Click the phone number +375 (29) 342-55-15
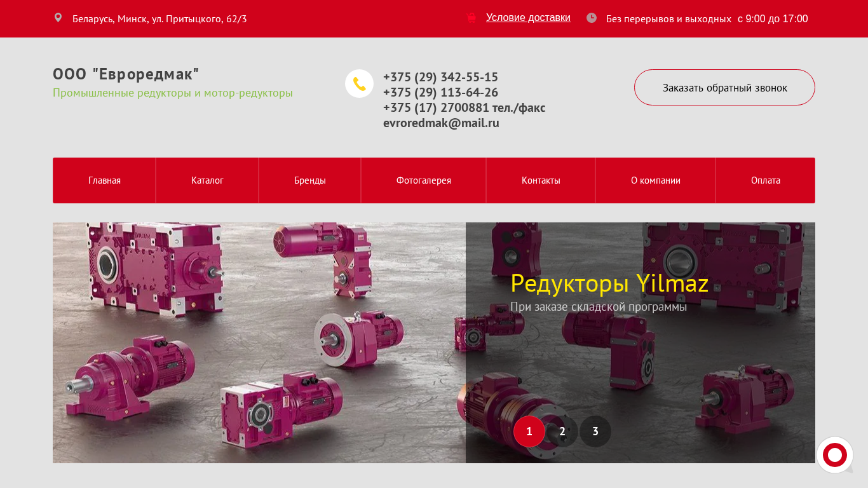This screenshot has height=488, width=868. tap(440, 77)
